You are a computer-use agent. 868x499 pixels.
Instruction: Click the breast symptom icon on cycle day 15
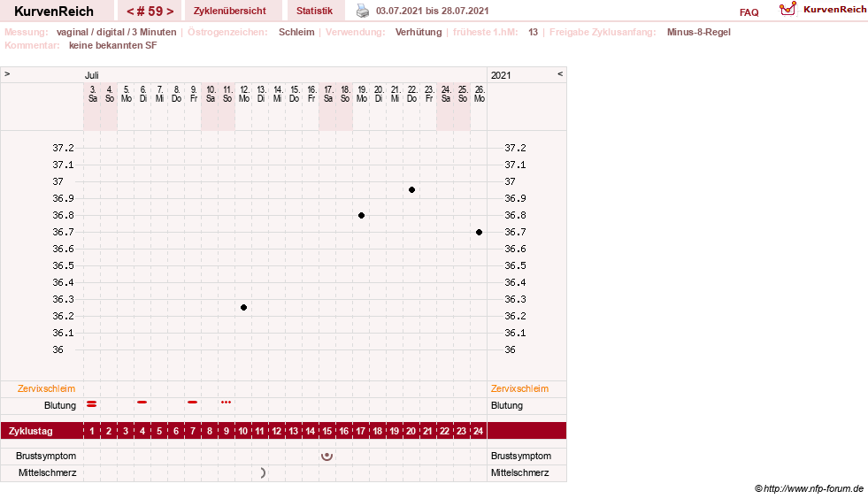pos(327,457)
